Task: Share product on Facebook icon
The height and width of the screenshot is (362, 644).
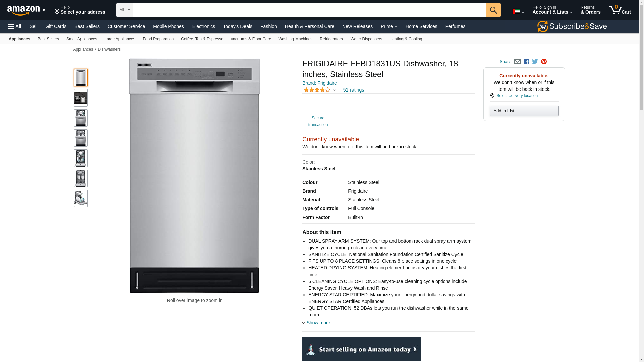Action: pos(526,62)
